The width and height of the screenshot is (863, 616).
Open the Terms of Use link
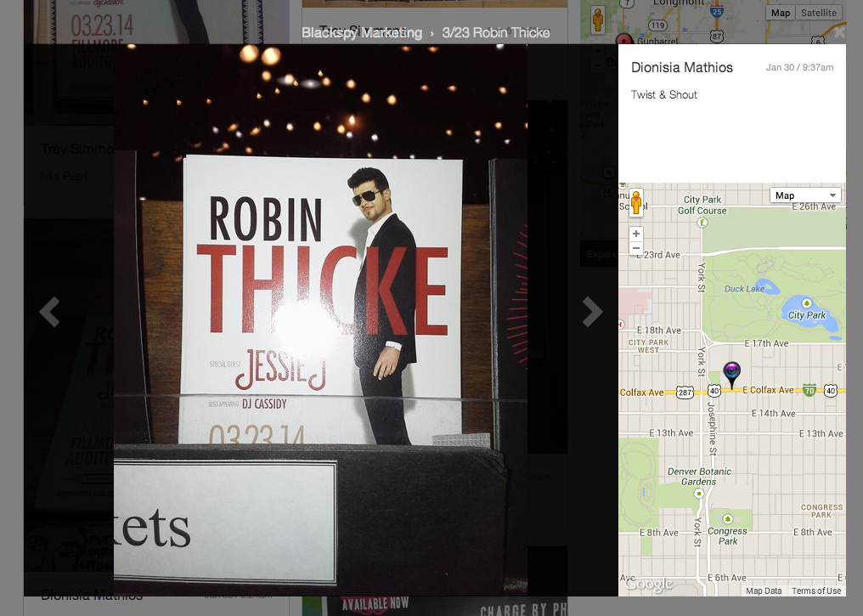pos(816,591)
